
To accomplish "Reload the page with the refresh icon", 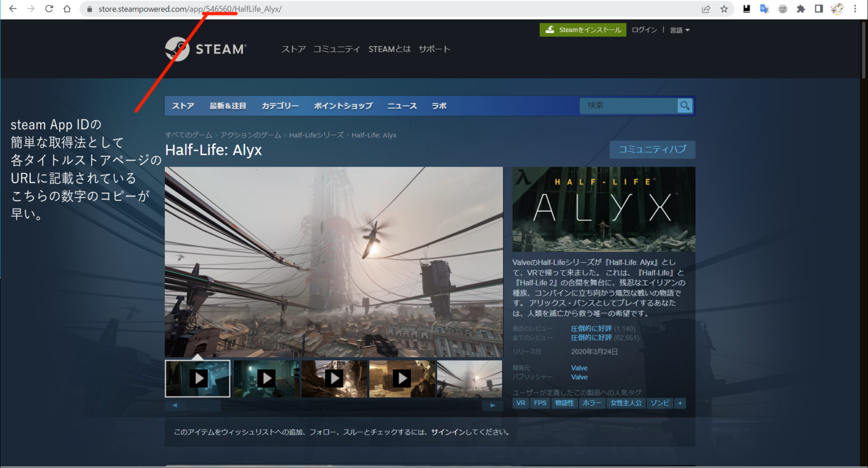I will click(49, 9).
